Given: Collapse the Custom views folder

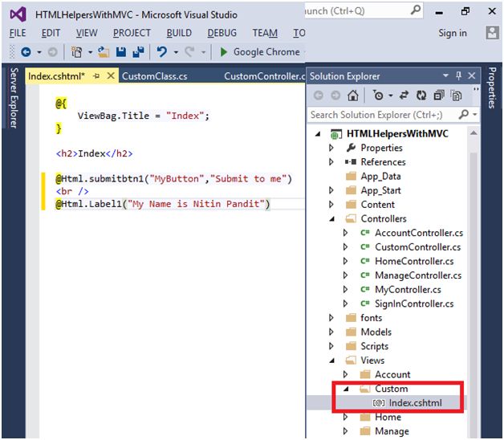Looking at the screenshot, I should click(346, 389).
